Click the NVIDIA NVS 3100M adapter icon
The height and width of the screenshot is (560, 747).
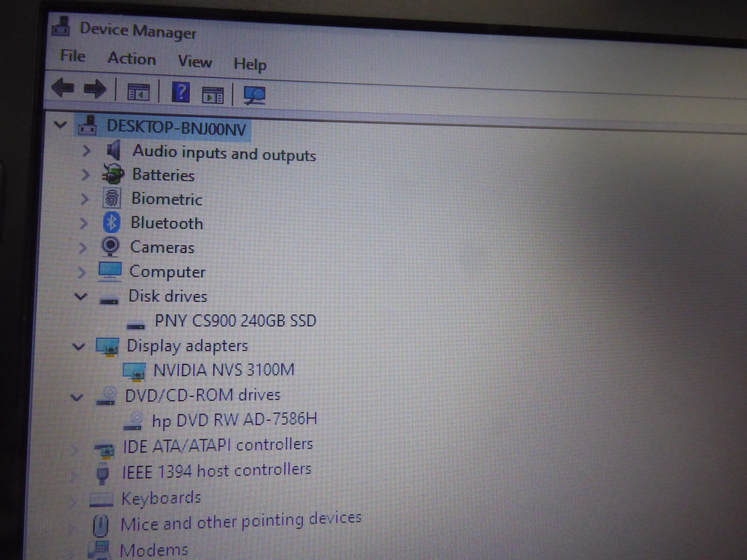(134, 371)
